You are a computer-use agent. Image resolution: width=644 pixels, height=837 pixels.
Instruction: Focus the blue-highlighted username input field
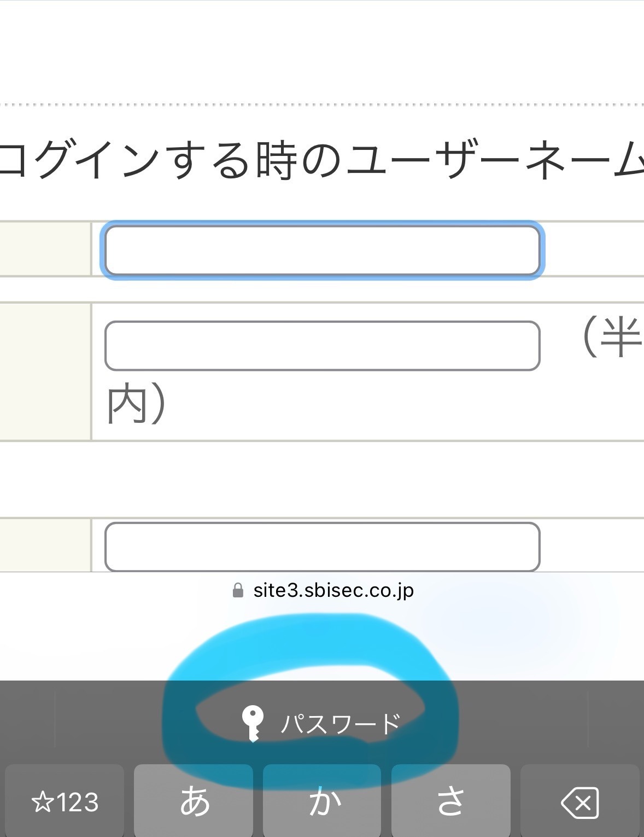(x=322, y=250)
